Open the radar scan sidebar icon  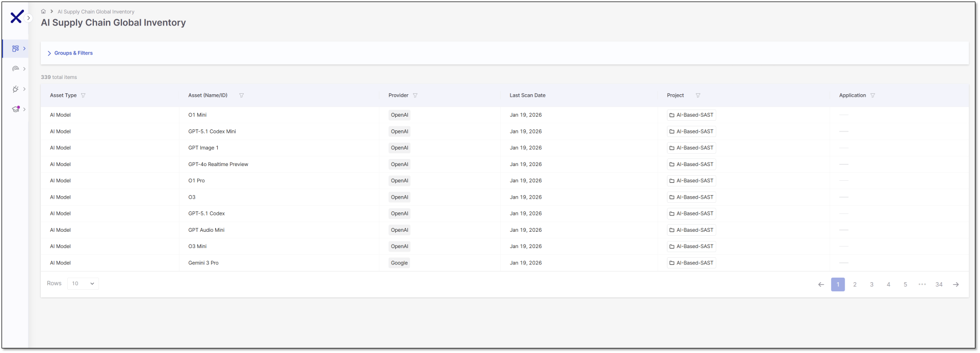16,69
